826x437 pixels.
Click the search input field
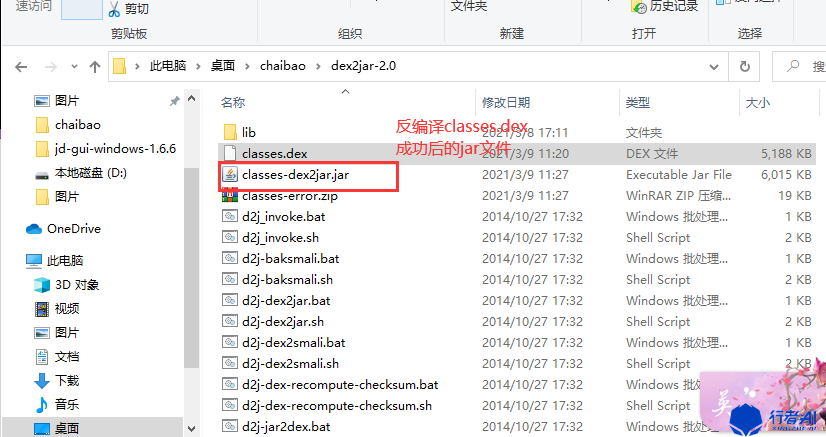tap(799, 66)
